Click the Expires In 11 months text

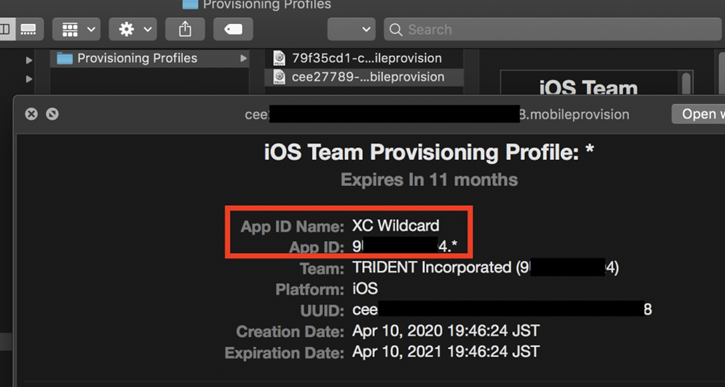coord(429,179)
